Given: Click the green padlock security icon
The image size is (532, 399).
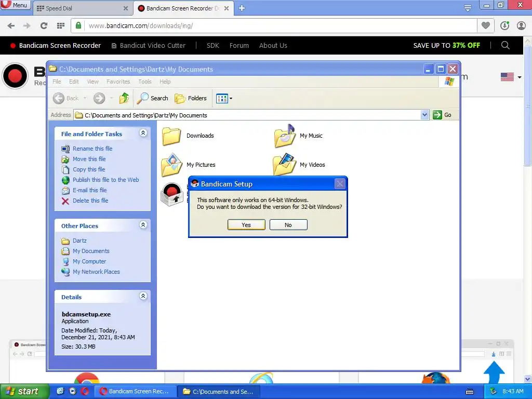Looking at the screenshot, I should click(x=78, y=26).
